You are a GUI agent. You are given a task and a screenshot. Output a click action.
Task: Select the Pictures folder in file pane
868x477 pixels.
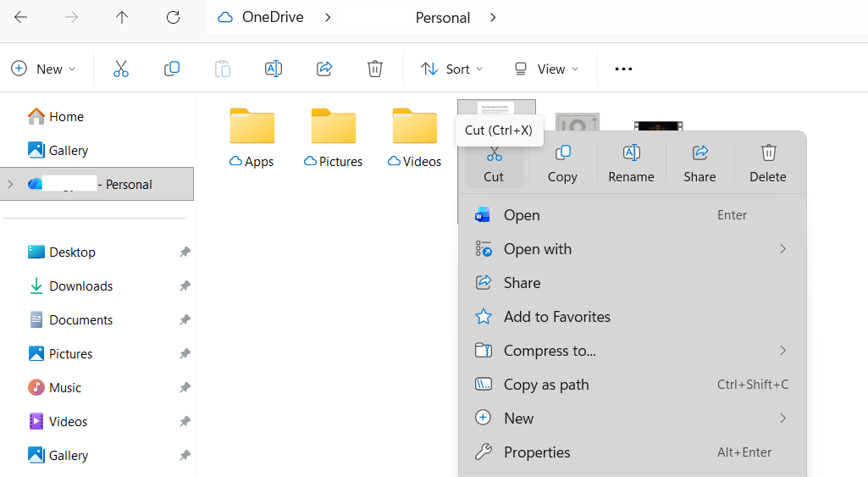tap(334, 138)
